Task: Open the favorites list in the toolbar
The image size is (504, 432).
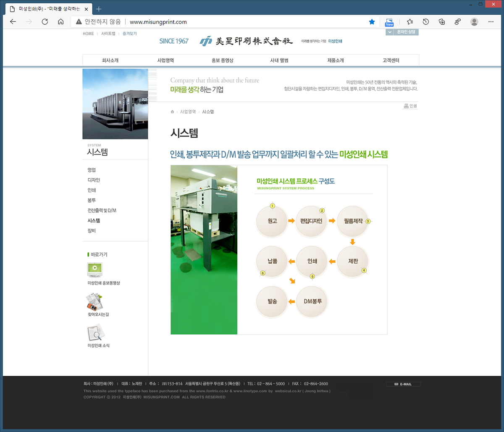Action: coord(410,22)
